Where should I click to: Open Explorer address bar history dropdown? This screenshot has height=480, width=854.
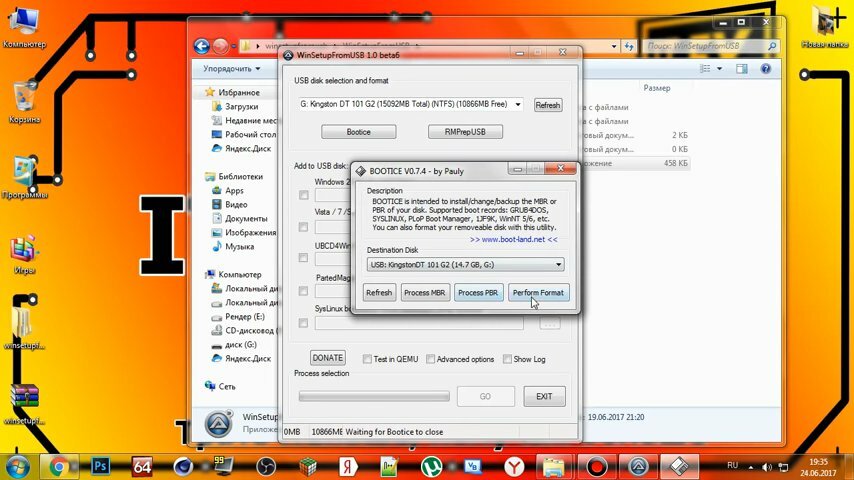[614, 46]
